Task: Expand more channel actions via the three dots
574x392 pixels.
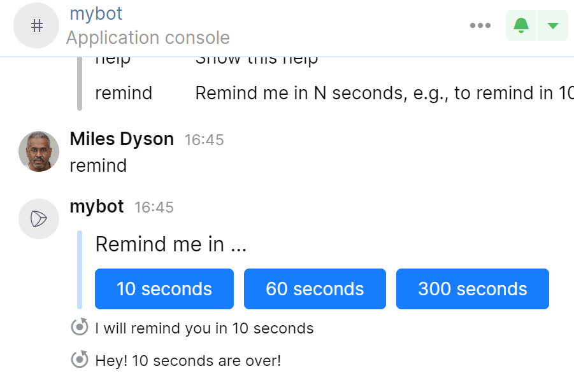Action: [x=480, y=25]
